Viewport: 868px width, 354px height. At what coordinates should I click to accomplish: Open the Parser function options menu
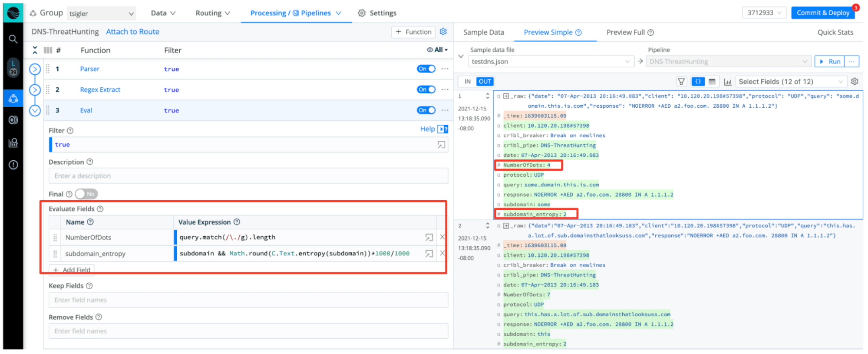[445, 69]
